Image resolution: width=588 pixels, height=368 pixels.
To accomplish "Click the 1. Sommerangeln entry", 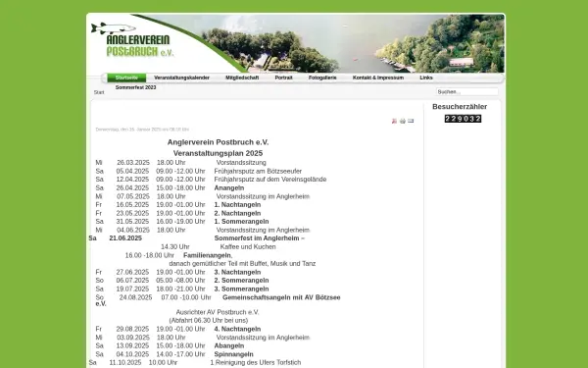I will pyautogui.click(x=241, y=222).
